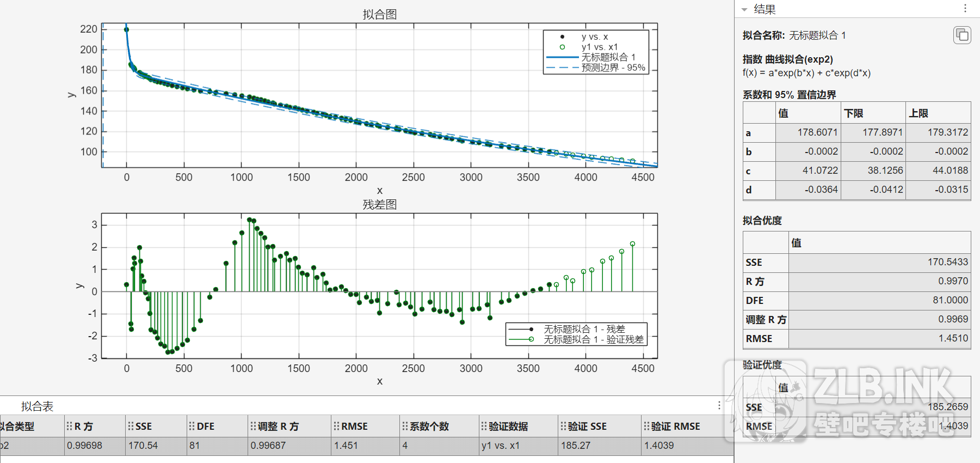The image size is (980, 463).
Task: Click the 上限 column header in coefficients table
Action: point(919,113)
